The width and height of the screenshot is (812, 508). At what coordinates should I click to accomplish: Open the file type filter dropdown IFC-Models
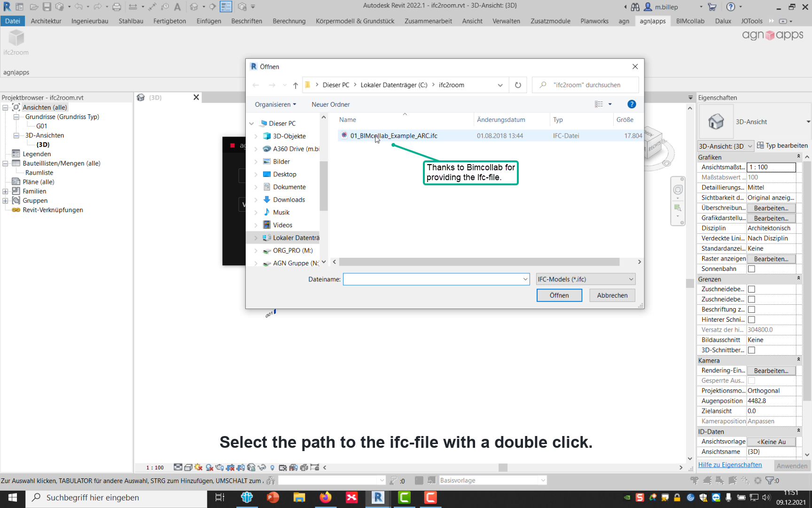586,279
